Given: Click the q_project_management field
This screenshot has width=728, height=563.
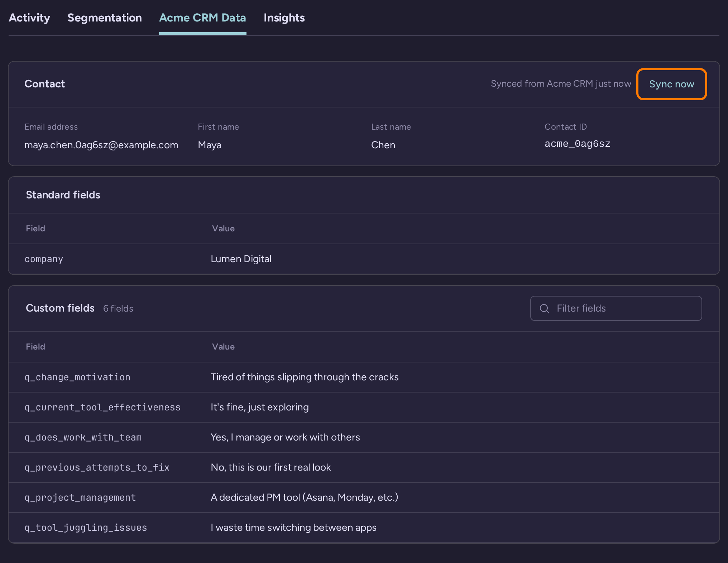Looking at the screenshot, I should point(80,497).
